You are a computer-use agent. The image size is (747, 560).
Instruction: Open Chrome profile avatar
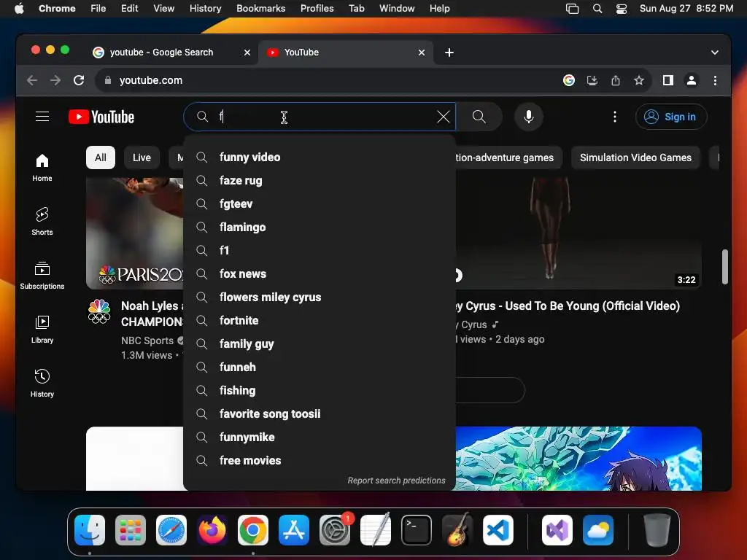point(692,80)
